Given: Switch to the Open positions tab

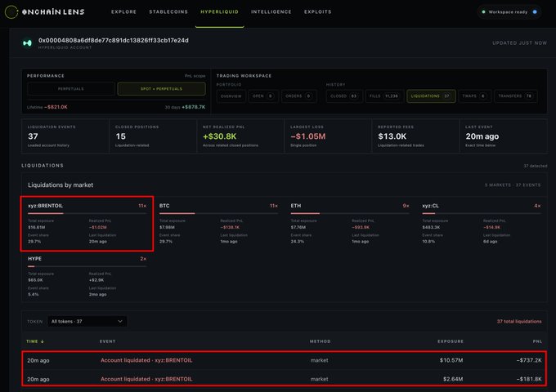Looking at the screenshot, I should [262, 96].
